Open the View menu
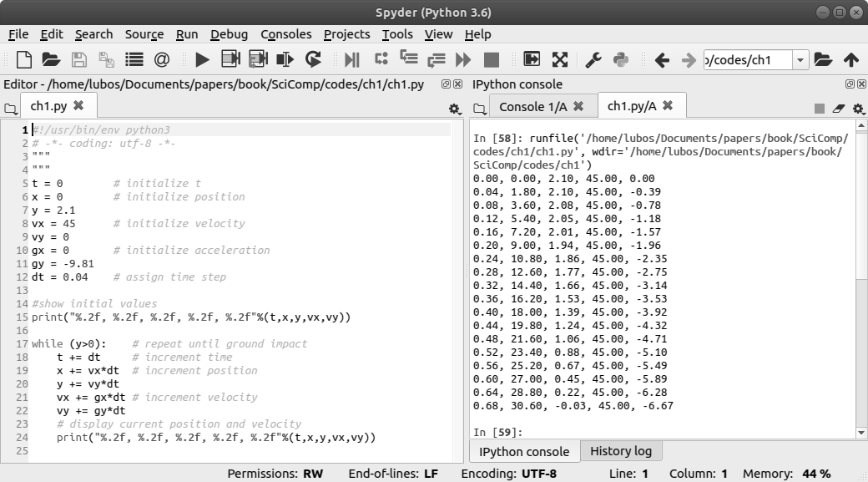This screenshot has height=482, width=868. click(x=438, y=34)
